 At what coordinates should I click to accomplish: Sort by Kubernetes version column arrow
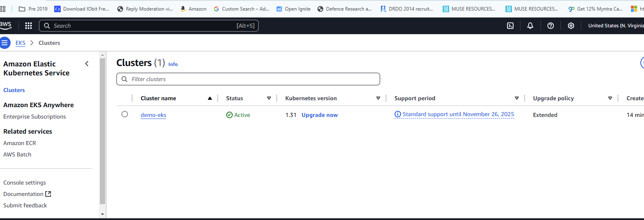coord(378,98)
